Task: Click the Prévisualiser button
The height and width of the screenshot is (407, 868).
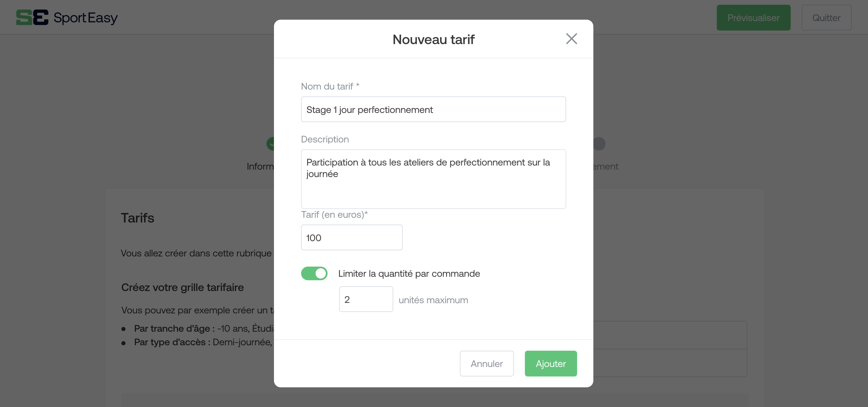Action: 753,18
